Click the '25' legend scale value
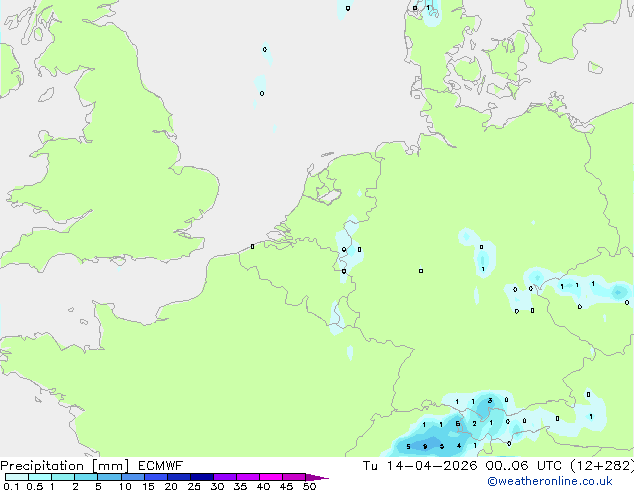 tap(194, 486)
